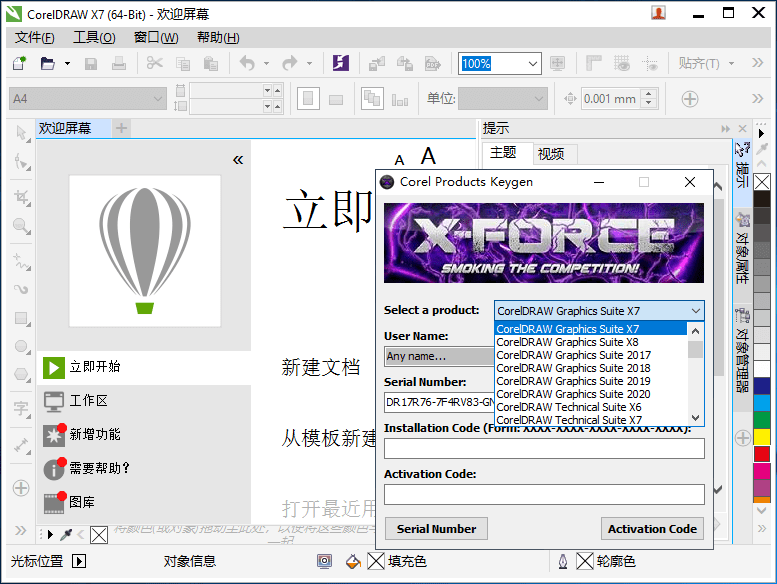Open 工作区 in welcome sidebar
This screenshot has height=584, width=777.
[x=144, y=401]
